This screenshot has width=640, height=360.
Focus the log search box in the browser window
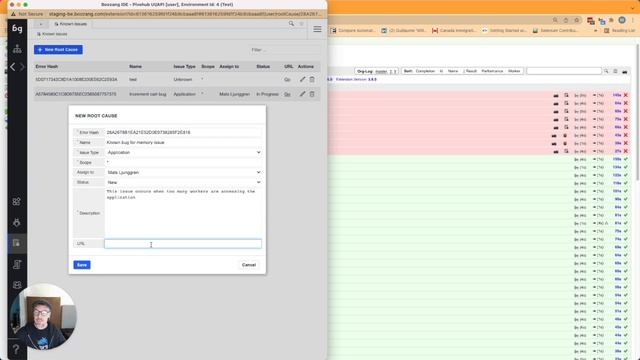coord(564,71)
